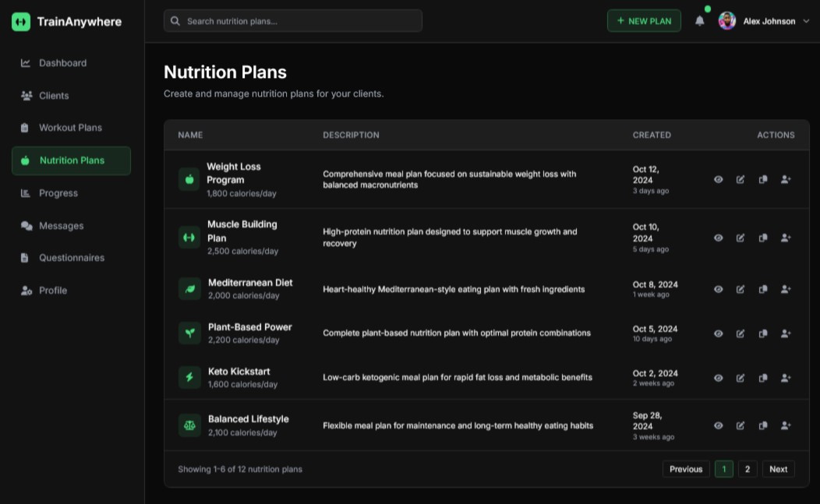This screenshot has width=820, height=504.
Task: Assign Plant-Based Power to a client
Action: click(786, 333)
